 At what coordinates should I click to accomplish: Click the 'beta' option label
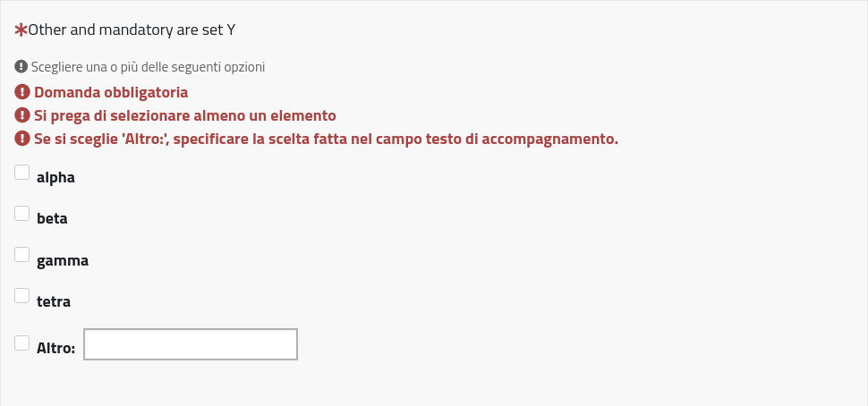point(52,218)
